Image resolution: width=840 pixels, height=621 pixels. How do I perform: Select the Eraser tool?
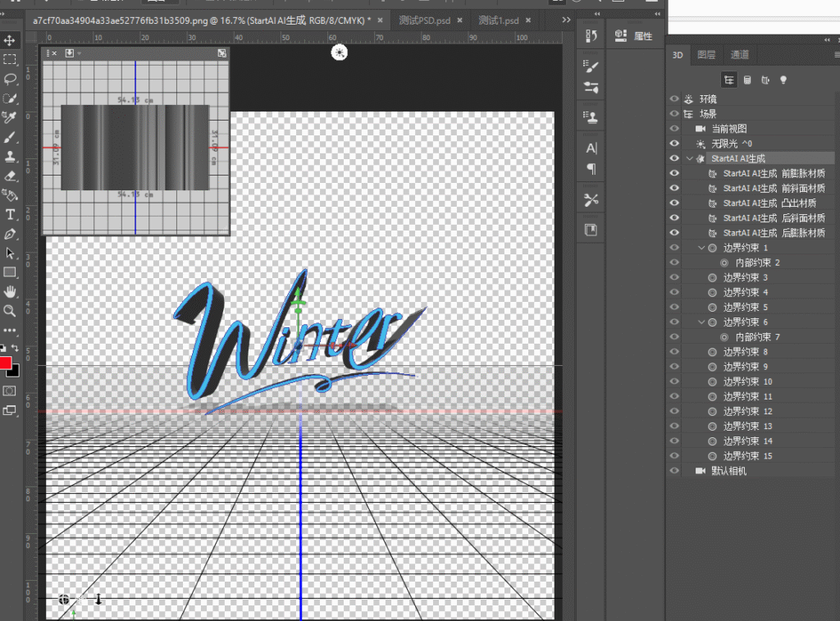point(10,176)
